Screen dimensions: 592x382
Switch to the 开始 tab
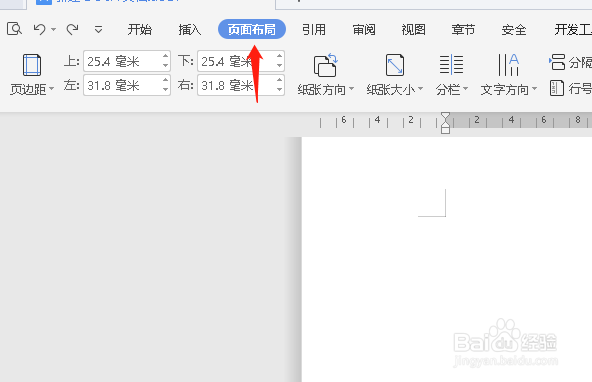140,29
